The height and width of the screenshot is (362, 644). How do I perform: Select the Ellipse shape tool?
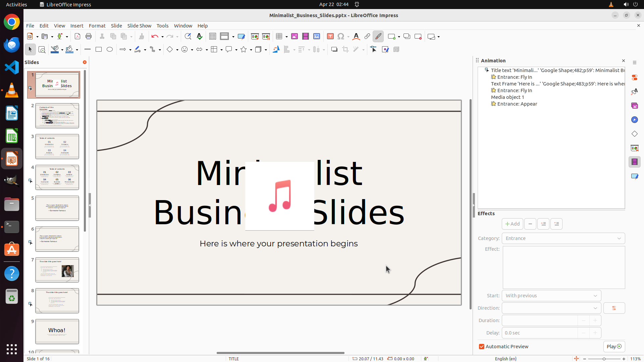(x=110, y=50)
